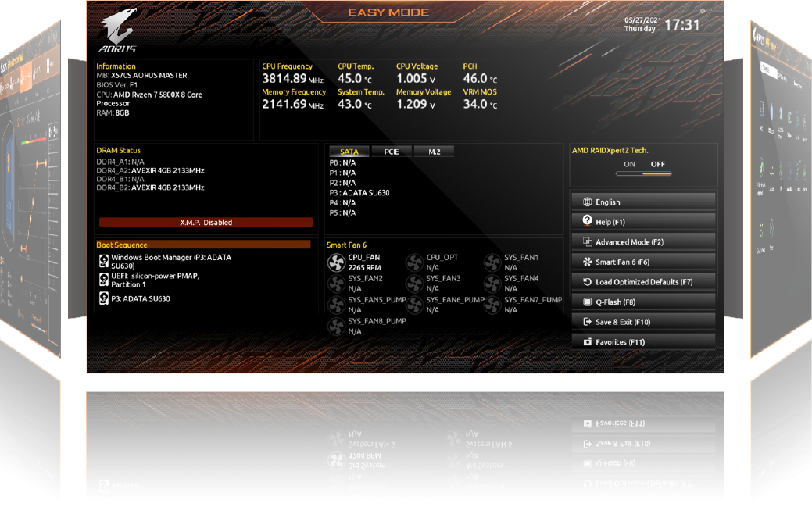Click DDR4_A2: AVEXIR 4GB 2133MHz row
Image resolution: width=812 pixels, height=532 pixels.
(150, 170)
